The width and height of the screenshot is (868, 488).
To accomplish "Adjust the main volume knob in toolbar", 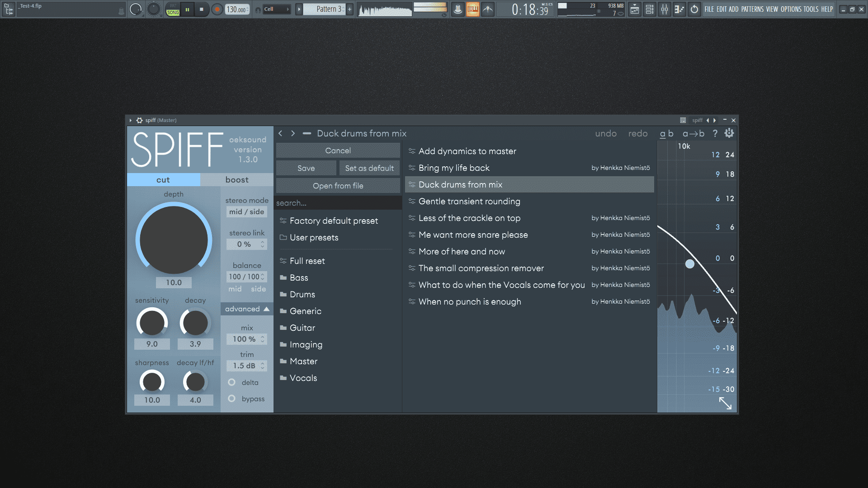I will tap(136, 9).
